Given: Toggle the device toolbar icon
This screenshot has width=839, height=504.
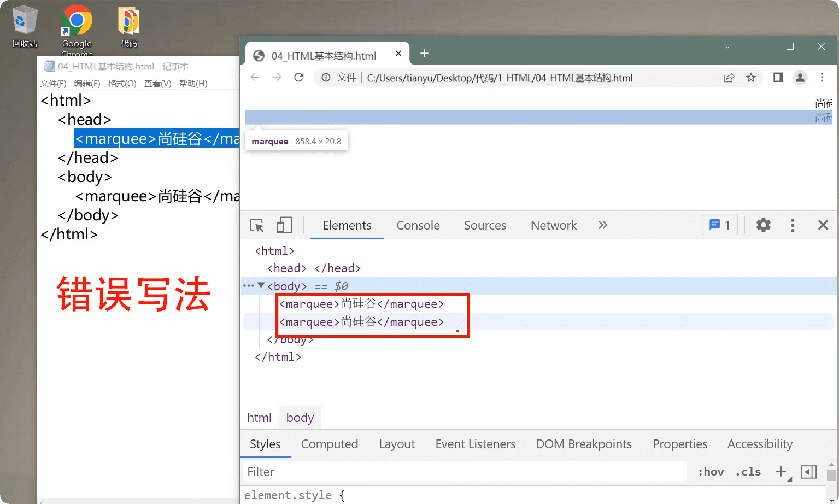Looking at the screenshot, I should (284, 225).
